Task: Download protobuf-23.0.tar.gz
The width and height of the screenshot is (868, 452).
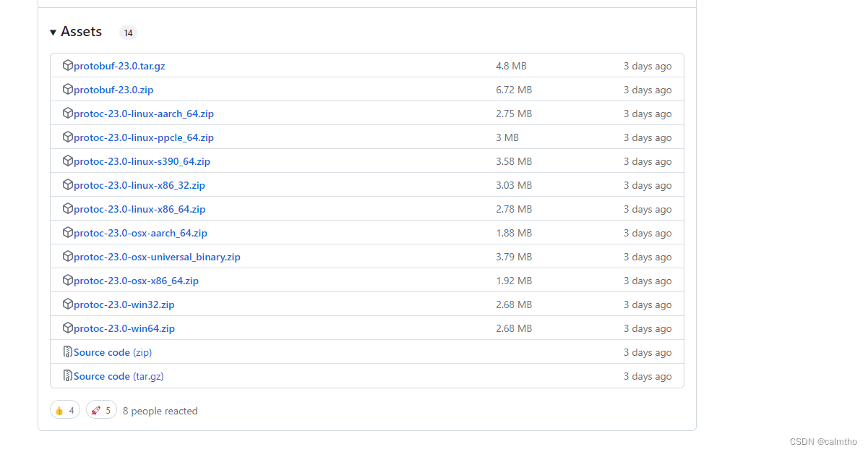Action: click(119, 66)
